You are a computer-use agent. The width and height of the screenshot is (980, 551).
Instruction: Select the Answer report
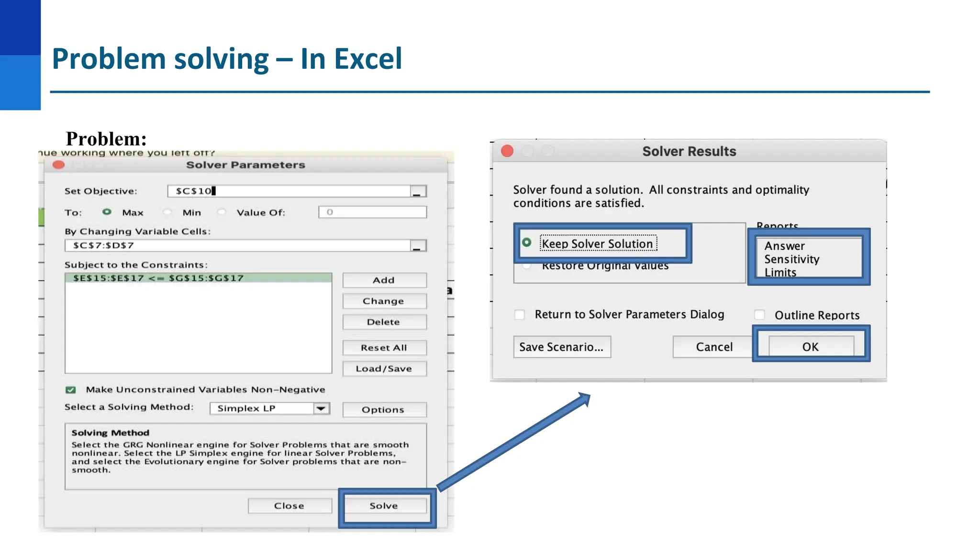pyautogui.click(x=785, y=246)
